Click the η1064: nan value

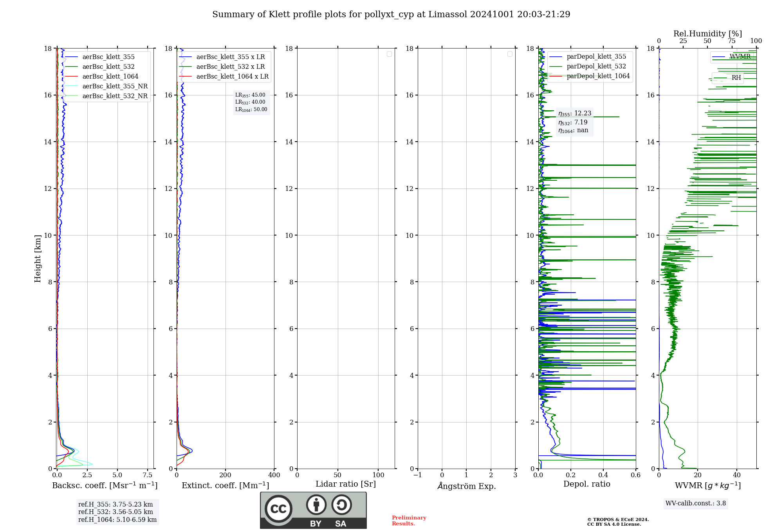pos(573,131)
